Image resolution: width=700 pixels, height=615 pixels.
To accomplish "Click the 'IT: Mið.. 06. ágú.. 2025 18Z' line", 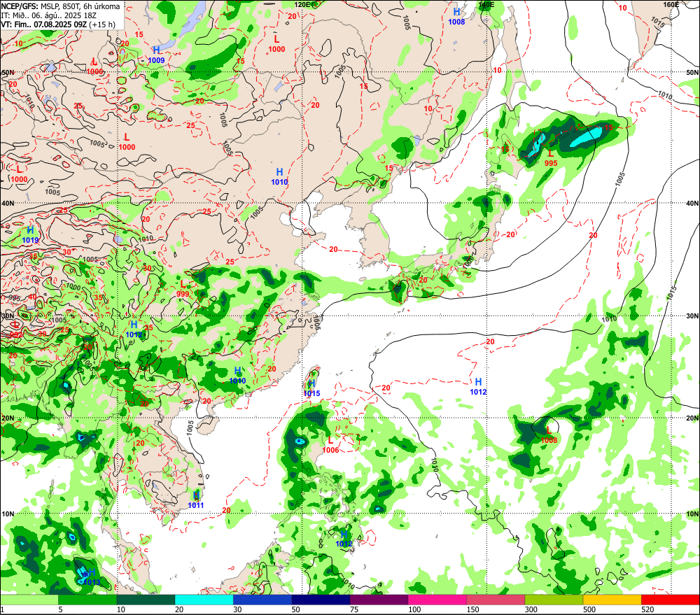I will pos(48,15).
